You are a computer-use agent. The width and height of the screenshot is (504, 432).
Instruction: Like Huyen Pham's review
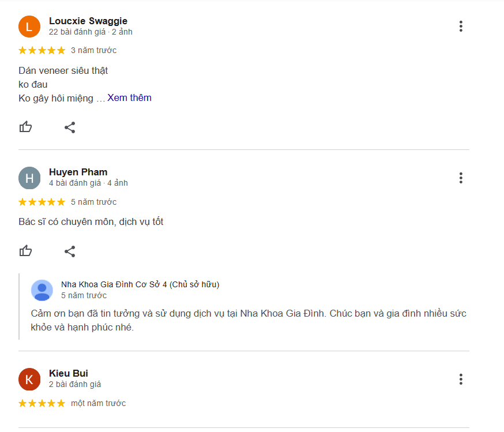(x=25, y=251)
